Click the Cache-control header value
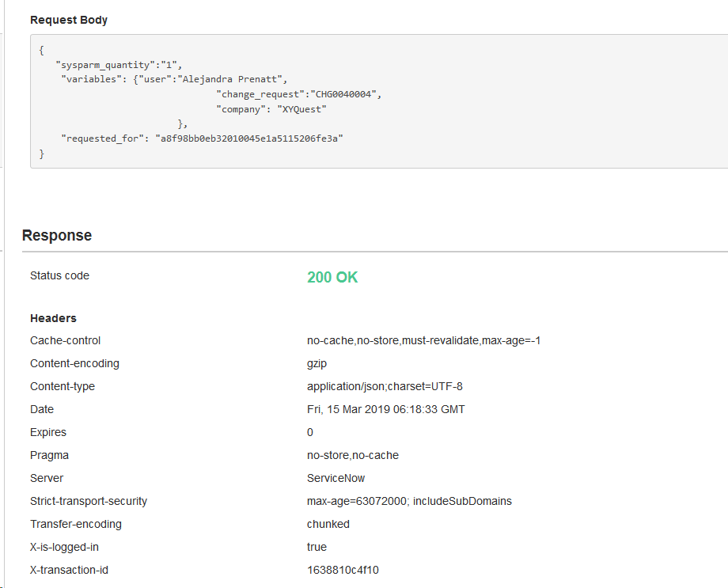 point(423,340)
